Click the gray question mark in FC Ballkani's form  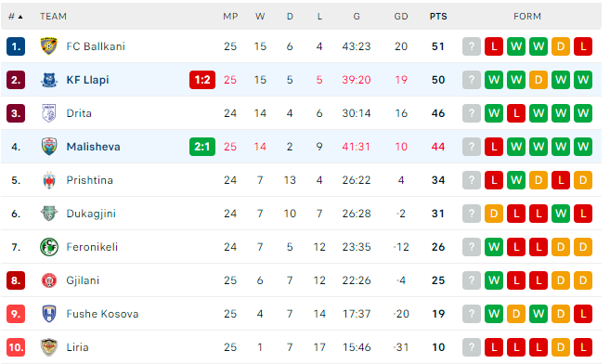(x=472, y=46)
